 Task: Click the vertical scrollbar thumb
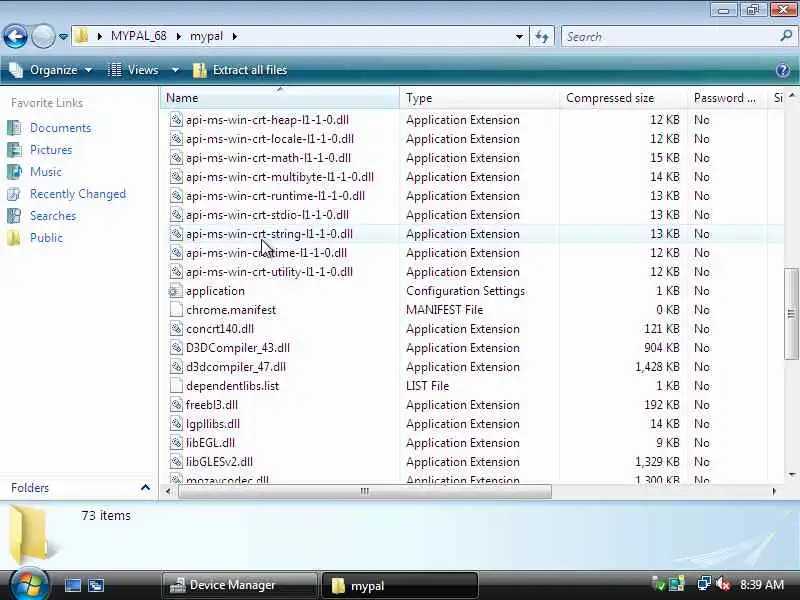click(791, 313)
